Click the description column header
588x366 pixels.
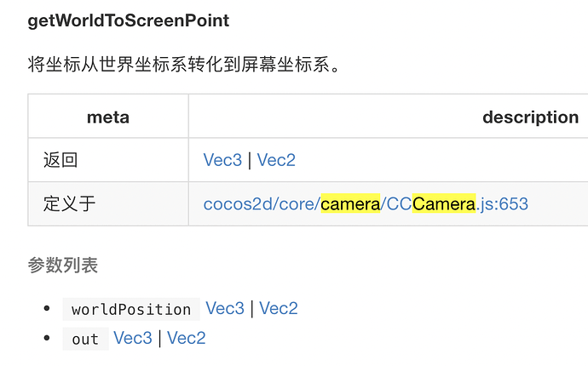click(530, 117)
